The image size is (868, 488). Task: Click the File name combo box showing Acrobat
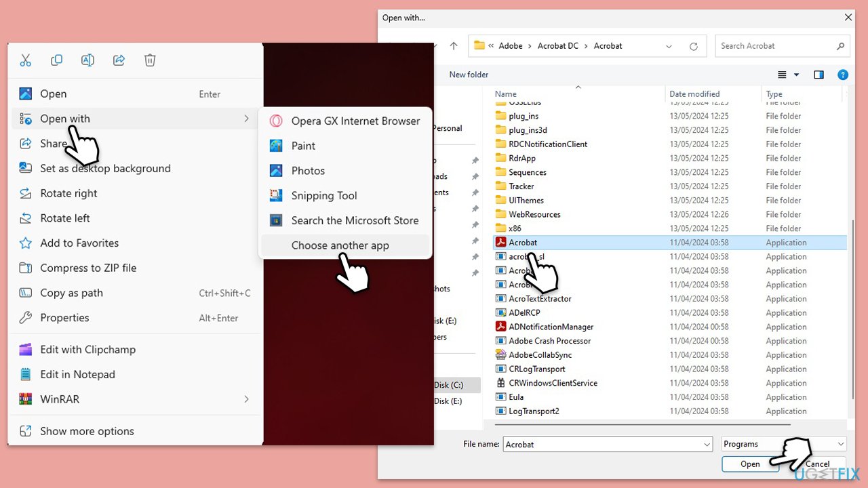point(608,445)
